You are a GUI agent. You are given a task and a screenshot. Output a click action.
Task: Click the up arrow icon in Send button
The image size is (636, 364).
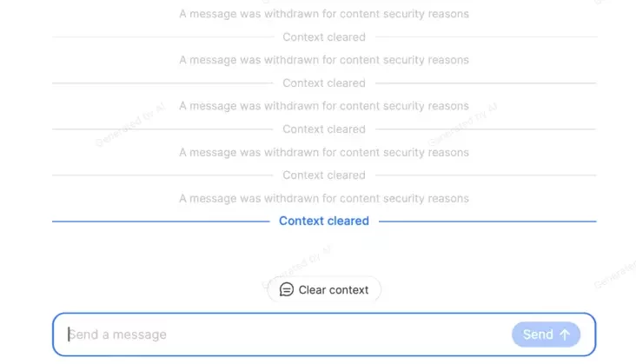(x=565, y=334)
